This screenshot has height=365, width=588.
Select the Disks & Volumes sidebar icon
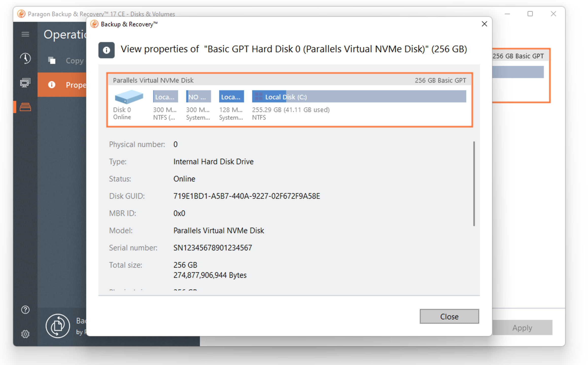[x=25, y=107]
